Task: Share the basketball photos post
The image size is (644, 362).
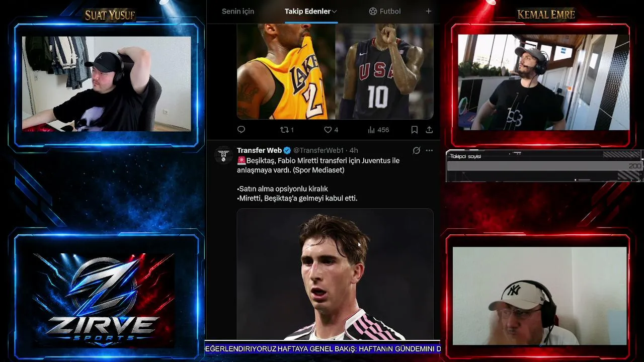Action: (x=429, y=130)
